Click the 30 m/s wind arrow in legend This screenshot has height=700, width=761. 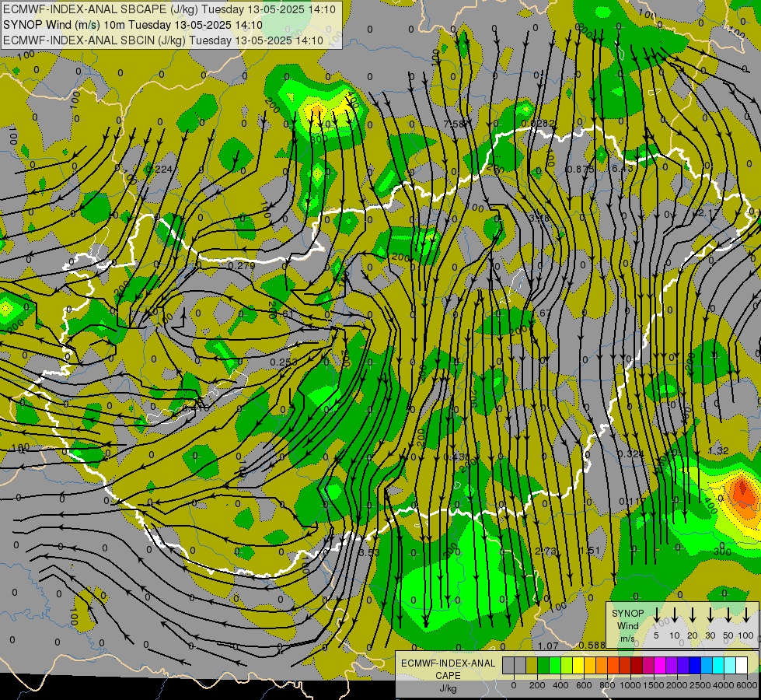[710, 615]
